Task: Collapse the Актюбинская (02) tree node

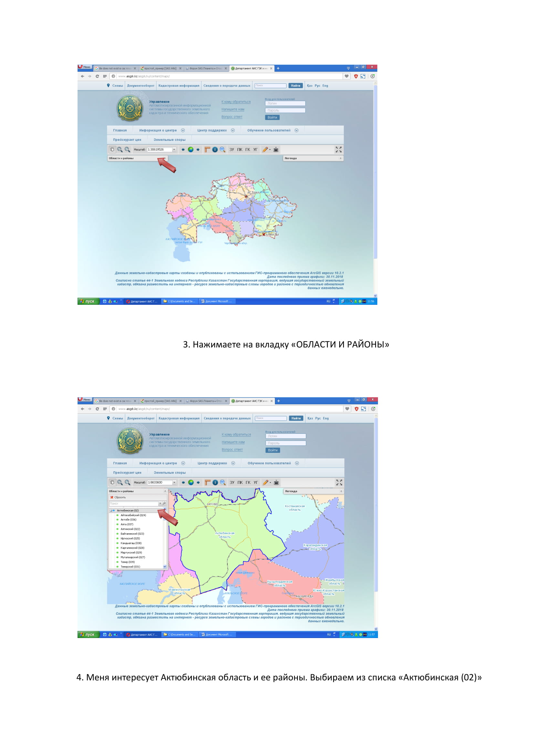Action: pos(111,510)
